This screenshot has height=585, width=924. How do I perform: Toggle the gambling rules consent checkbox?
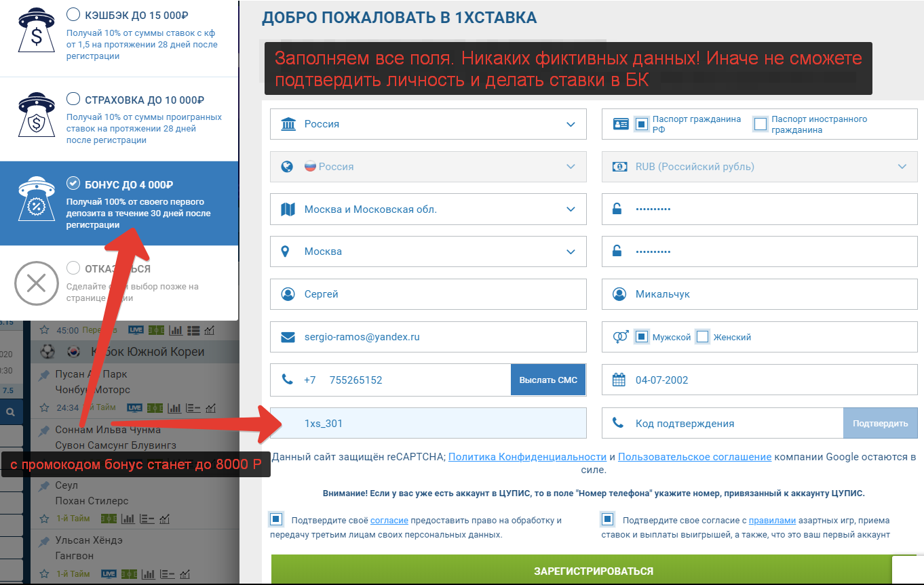point(607,520)
